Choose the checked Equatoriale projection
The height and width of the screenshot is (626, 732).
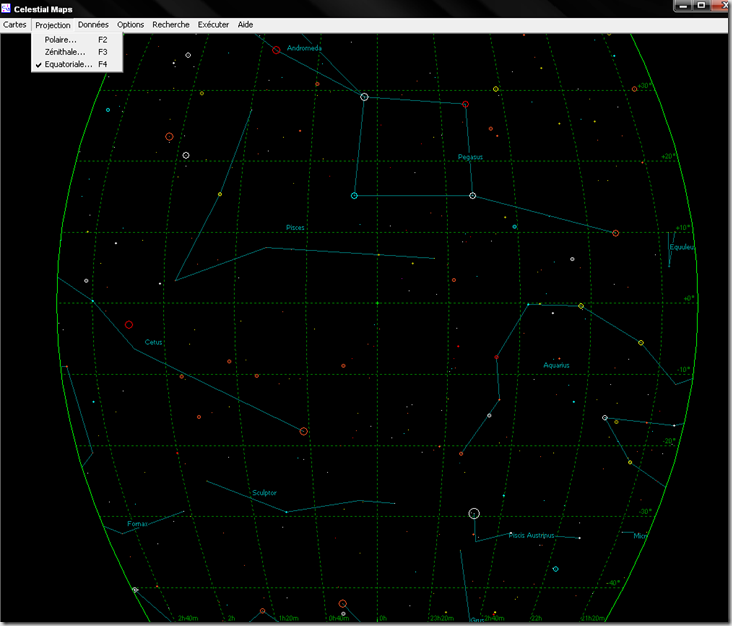[77, 64]
